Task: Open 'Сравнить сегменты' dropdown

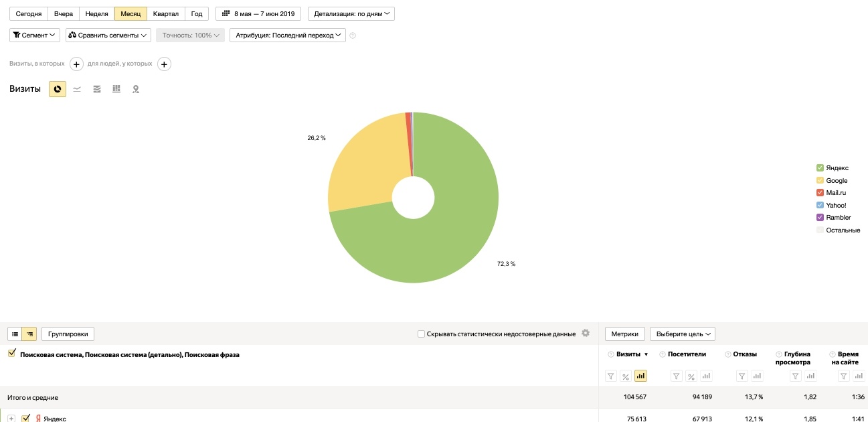Action: (108, 35)
